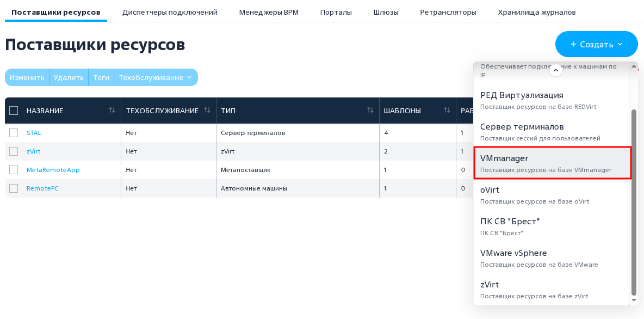Open the MetaRemoteApp provider link
This screenshot has width=644, height=319.
[x=53, y=170]
